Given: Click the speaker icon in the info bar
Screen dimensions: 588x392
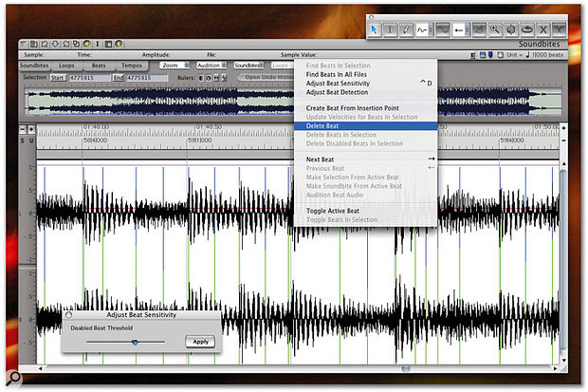Looking at the screenshot, I should (x=473, y=55).
